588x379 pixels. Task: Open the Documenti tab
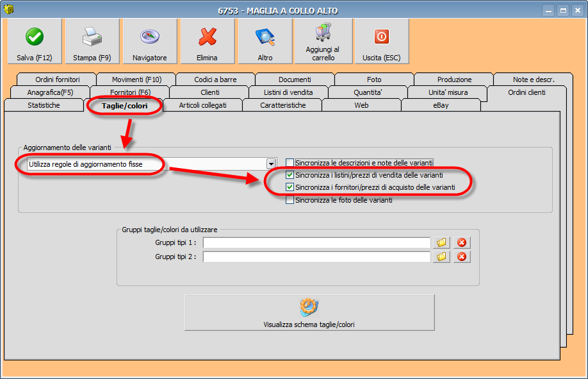[295, 80]
